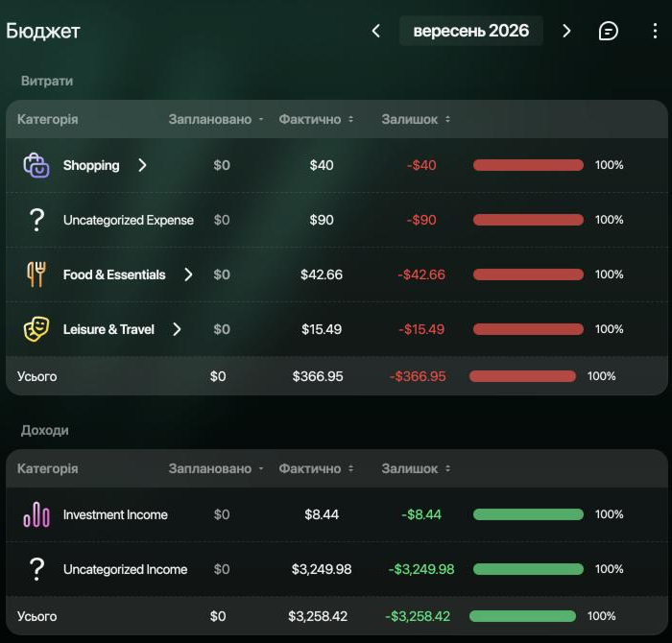Open the вересень 2026 month picker
The image size is (672, 643).
(x=471, y=31)
